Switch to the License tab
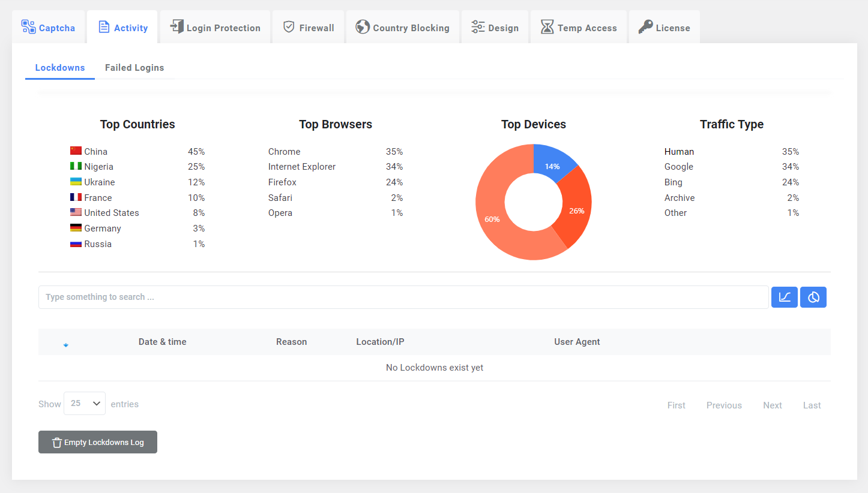The width and height of the screenshot is (868, 493). [665, 27]
